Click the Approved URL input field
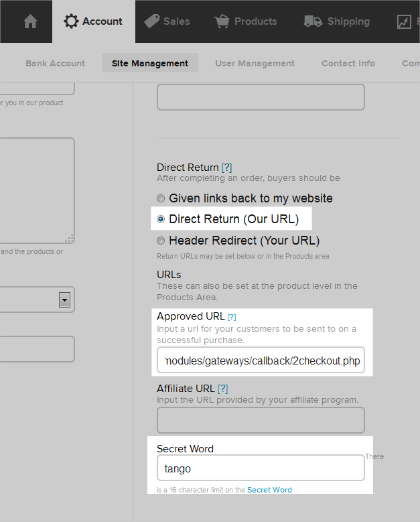 261,361
